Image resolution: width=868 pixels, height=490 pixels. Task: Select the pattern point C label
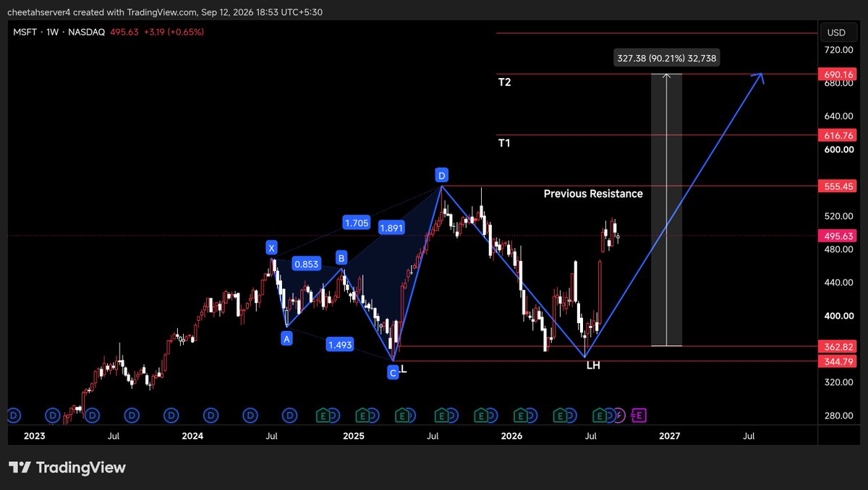(x=393, y=372)
